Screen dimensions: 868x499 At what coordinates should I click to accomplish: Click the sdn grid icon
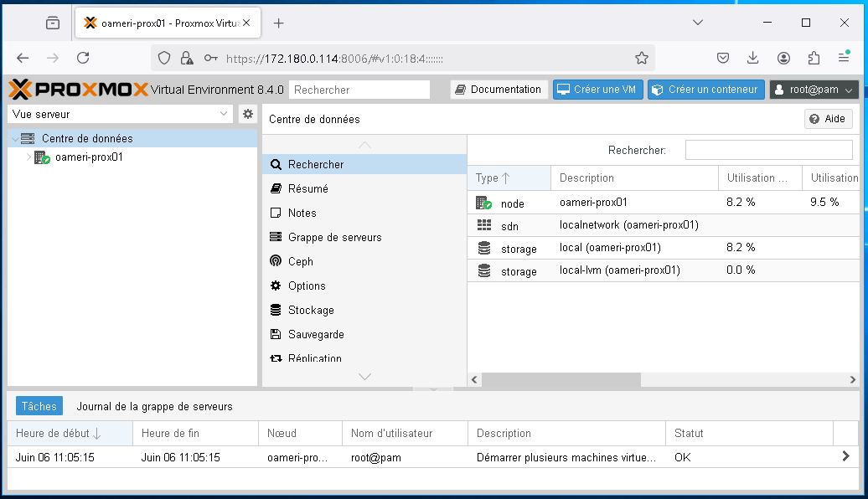click(x=483, y=225)
